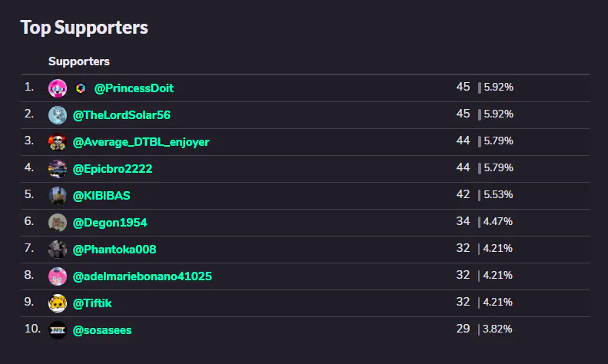The height and width of the screenshot is (364, 608).
Task: Click the 5.92% bar for PrincessDoit
Action: [x=480, y=88]
